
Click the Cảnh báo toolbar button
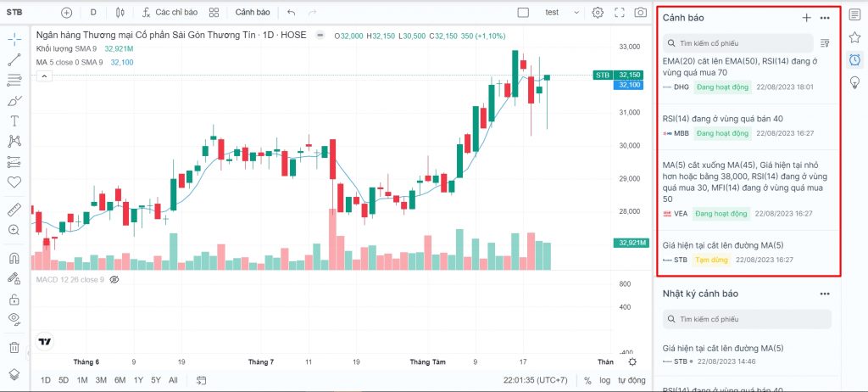pos(253,13)
